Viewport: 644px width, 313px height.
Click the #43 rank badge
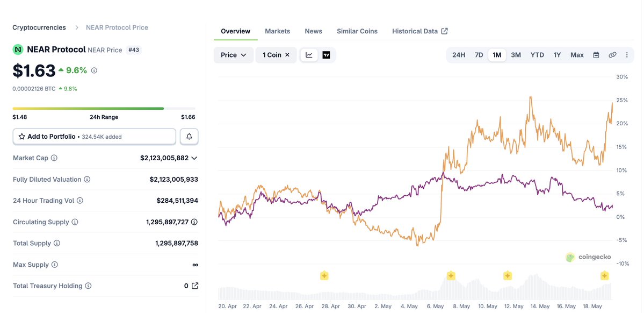click(134, 50)
